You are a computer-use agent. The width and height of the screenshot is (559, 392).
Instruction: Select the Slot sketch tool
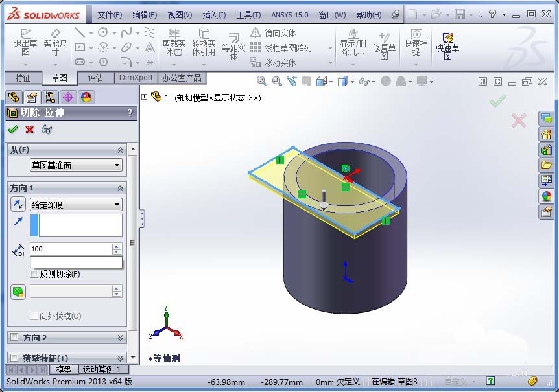coord(80,62)
